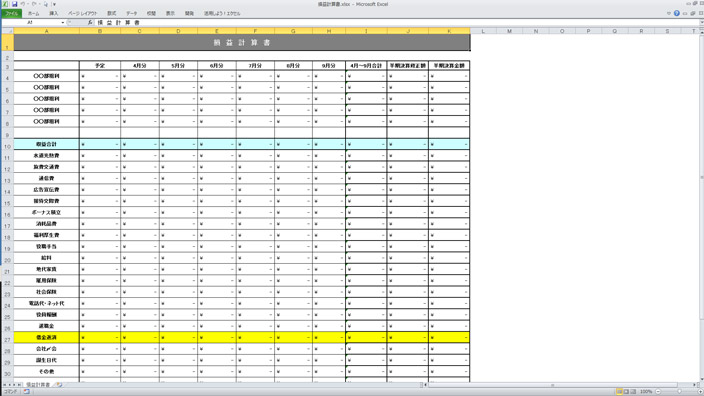This screenshot has width=704, height=396.
Task: Click the Insert Worksheet icon beside sheet tab
Action: [x=59, y=385]
